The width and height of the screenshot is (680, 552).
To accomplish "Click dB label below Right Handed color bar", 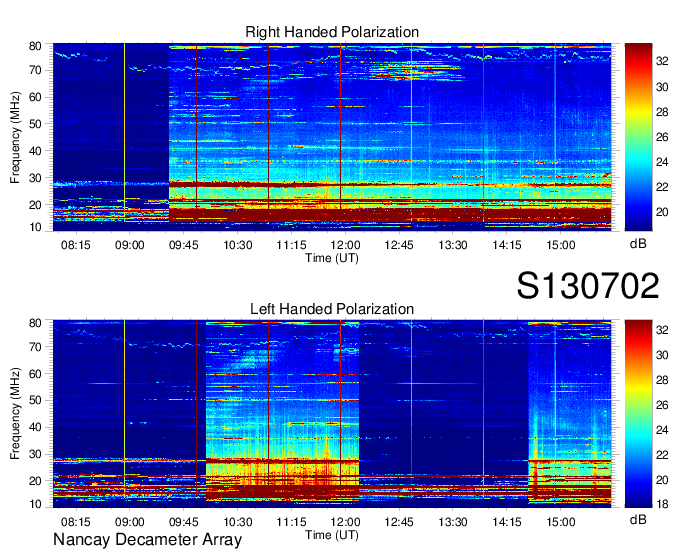I will click(638, 244).
